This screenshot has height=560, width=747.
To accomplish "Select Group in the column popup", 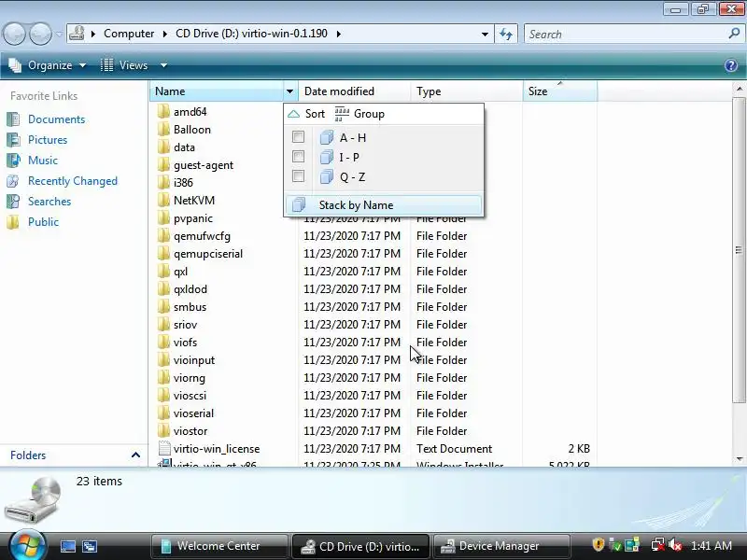I will [x=359, y=114].
